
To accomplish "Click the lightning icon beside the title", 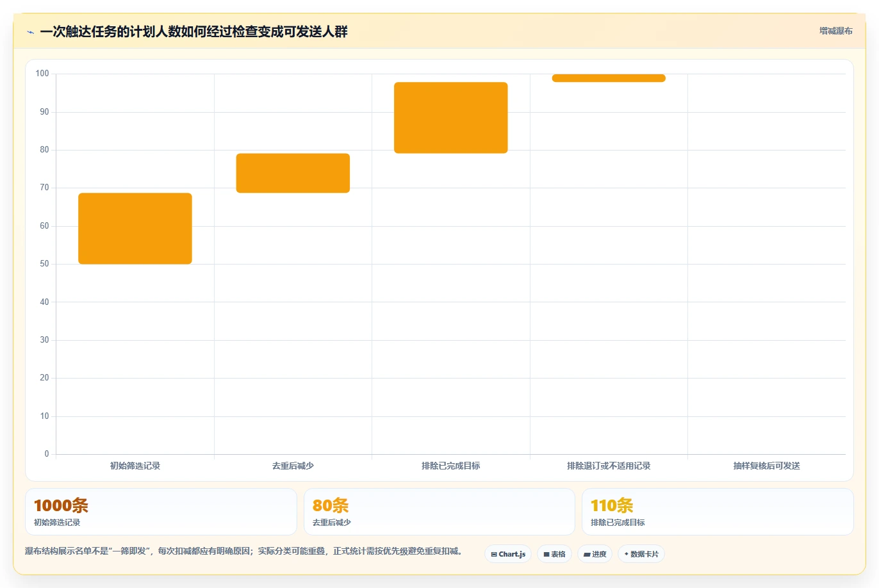I will [x=30, y=32].
